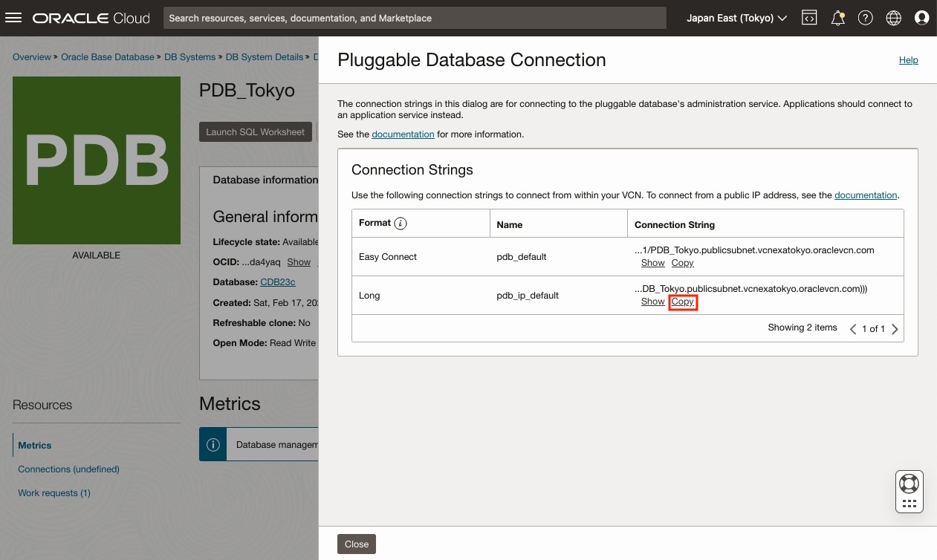Go to previous page of connection strings
The image size is (937, 560).
(853, 328)
